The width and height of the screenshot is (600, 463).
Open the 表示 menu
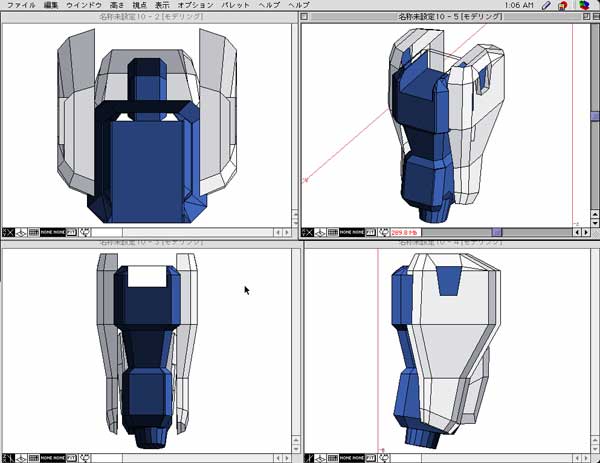162,5
